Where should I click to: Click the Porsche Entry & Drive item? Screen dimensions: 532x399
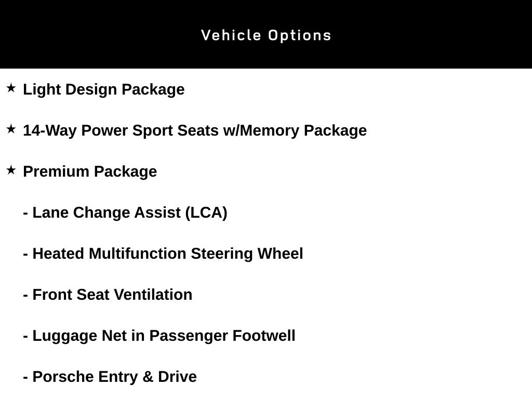tap(110, 377)
